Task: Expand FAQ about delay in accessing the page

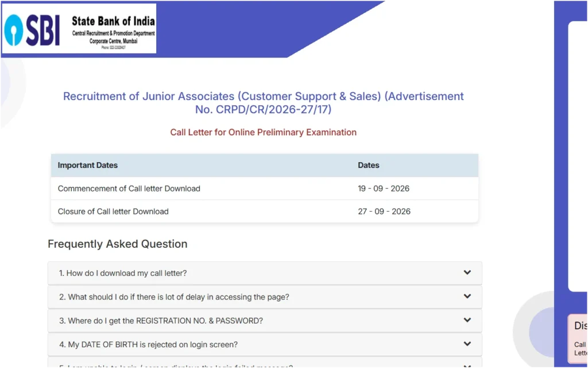Action: 265,297
